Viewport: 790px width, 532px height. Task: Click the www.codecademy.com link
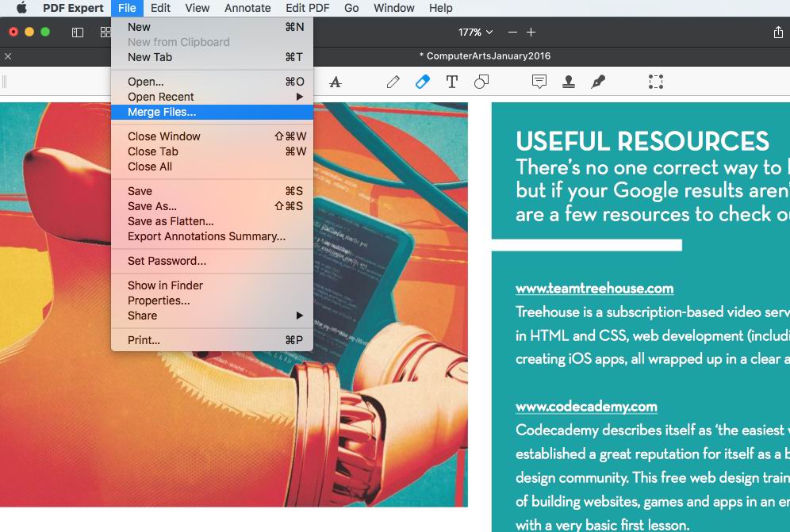586,407
